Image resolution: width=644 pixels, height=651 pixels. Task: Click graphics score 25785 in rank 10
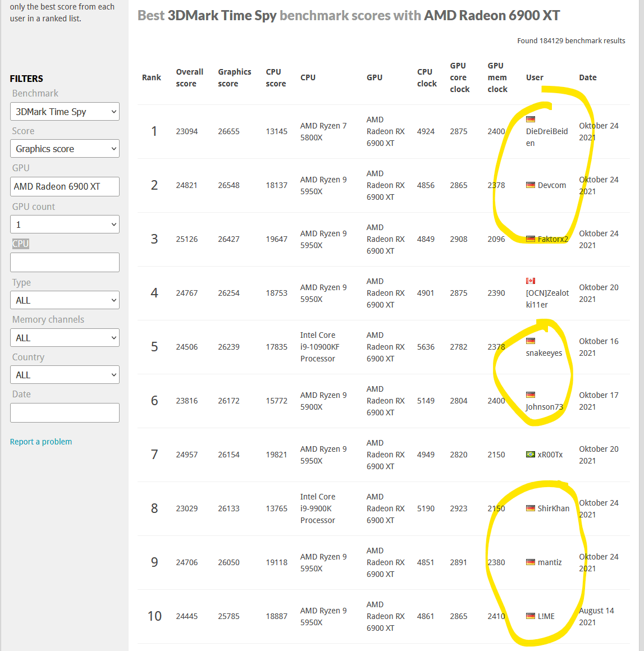pos(229,617)
